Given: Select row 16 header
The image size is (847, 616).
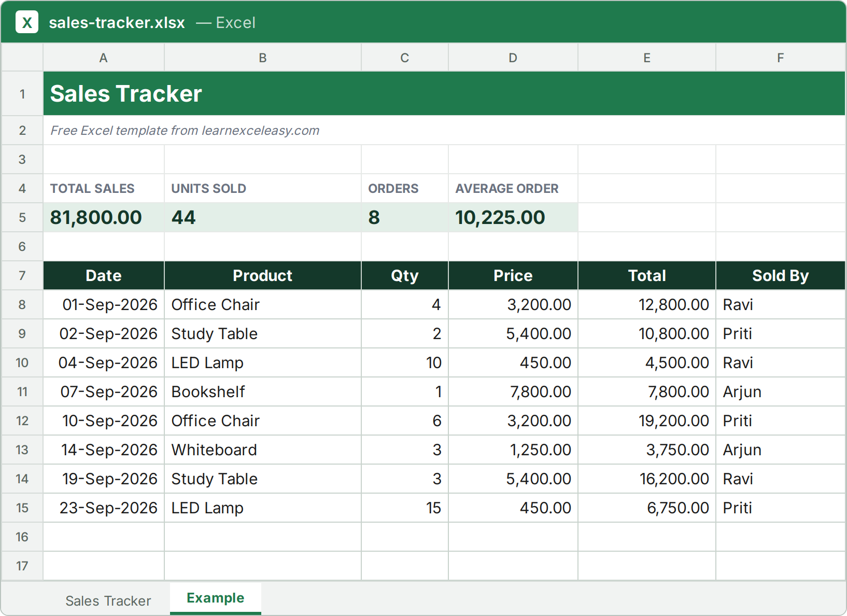Looking at the screenshot, I should 22,537.
